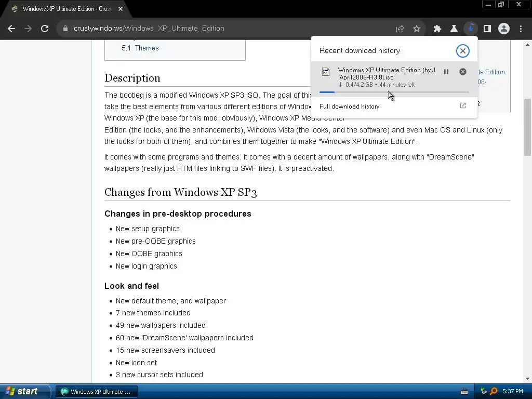Open Chrome Labs flask icon
This screenshot has height=399, width=532.
point(454,29)
